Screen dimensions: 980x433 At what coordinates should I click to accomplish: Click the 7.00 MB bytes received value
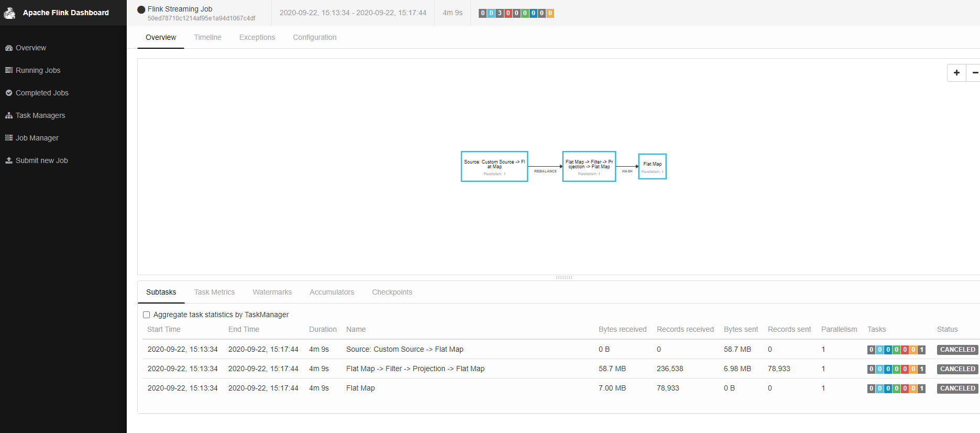[x=612, y=388]
